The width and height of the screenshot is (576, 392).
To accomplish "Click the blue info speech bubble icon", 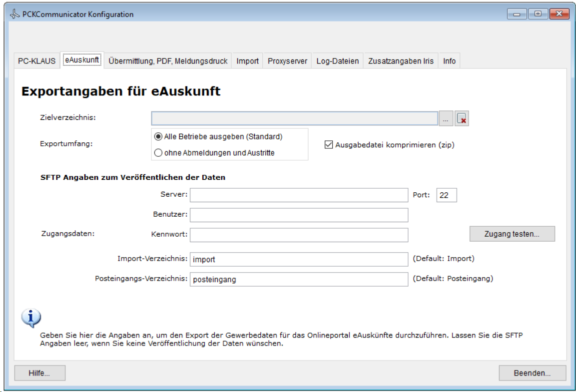I will (31, 317).
